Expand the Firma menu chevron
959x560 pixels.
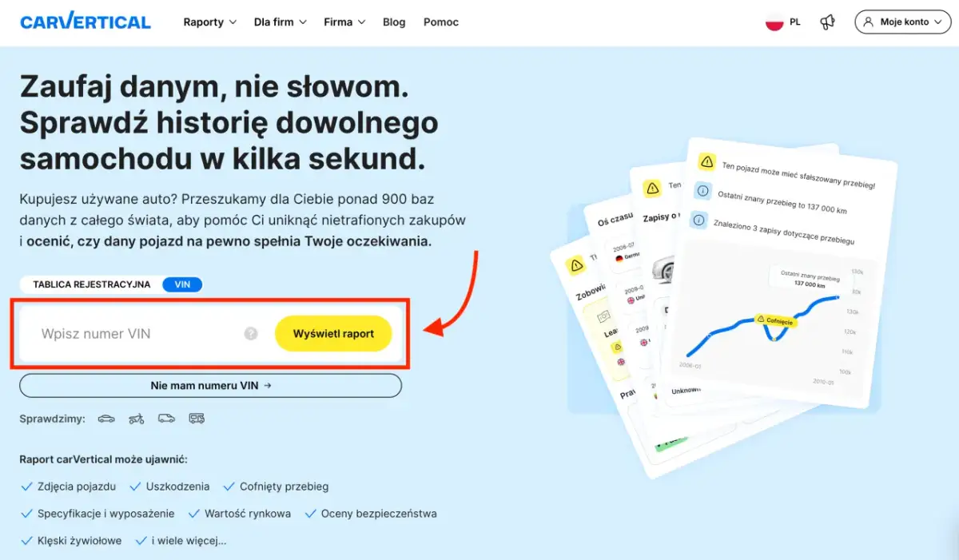click(x=364, y=22)
